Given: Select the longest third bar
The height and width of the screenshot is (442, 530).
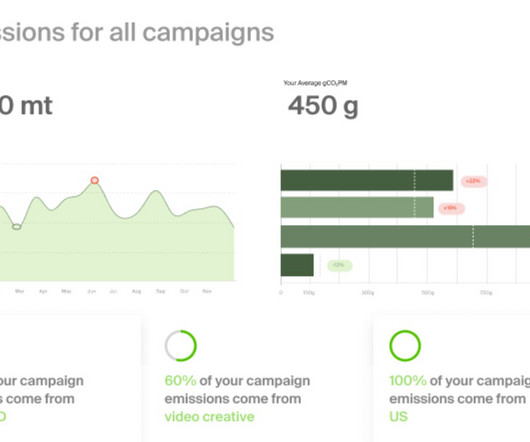Looking at the screenshot, I should pyautogui.click(x=405, y=237).
